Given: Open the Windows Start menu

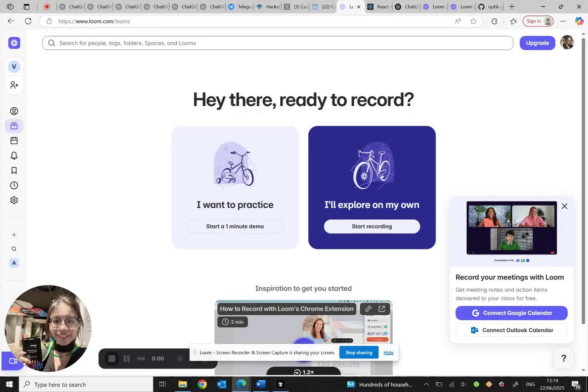Looking at the screenshot, I should tap(9, 384).
